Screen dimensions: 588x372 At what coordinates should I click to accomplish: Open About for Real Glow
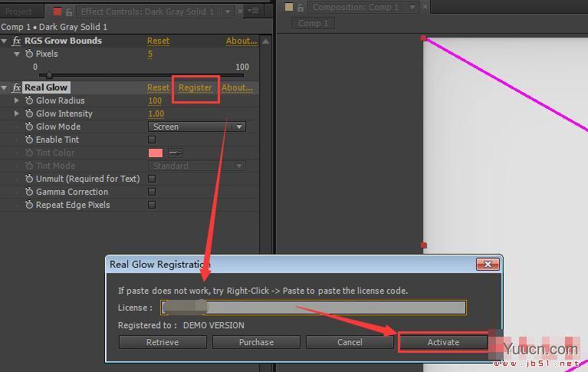pyautogui.click(x=237, y=87)
